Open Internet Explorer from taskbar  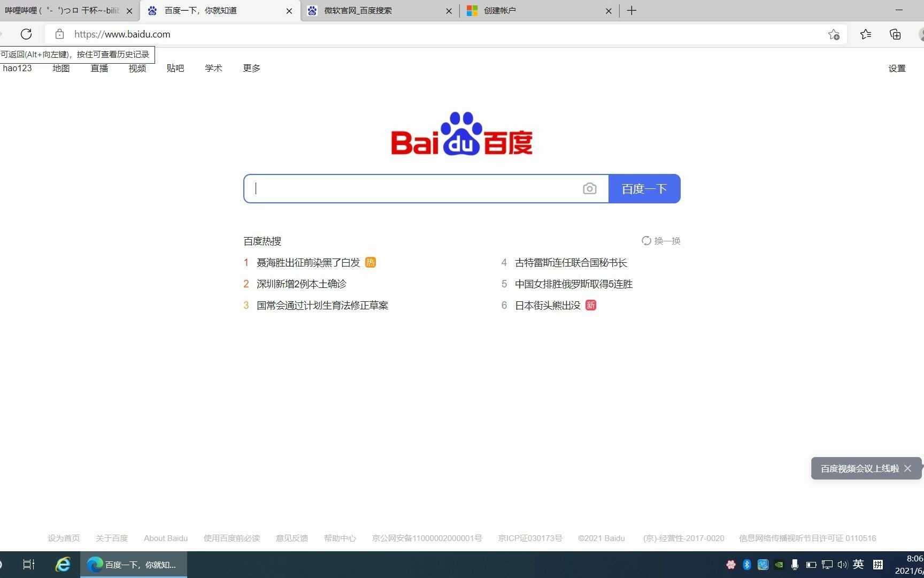click(x=63, y=565)
